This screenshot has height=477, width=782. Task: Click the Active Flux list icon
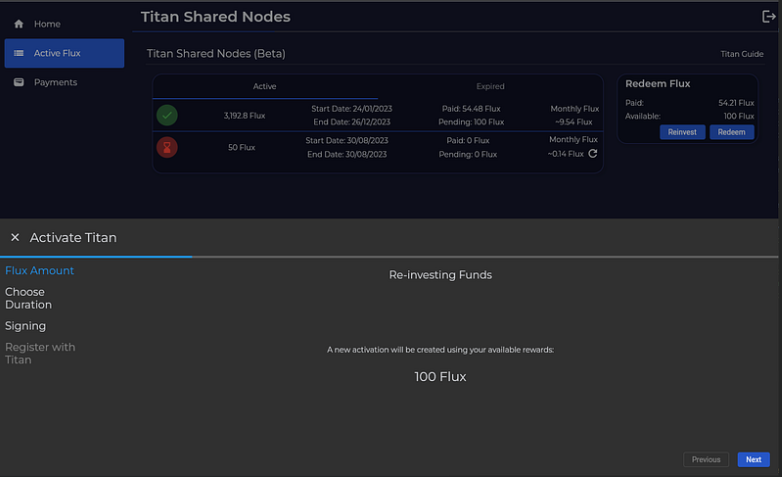coord(19,53)
